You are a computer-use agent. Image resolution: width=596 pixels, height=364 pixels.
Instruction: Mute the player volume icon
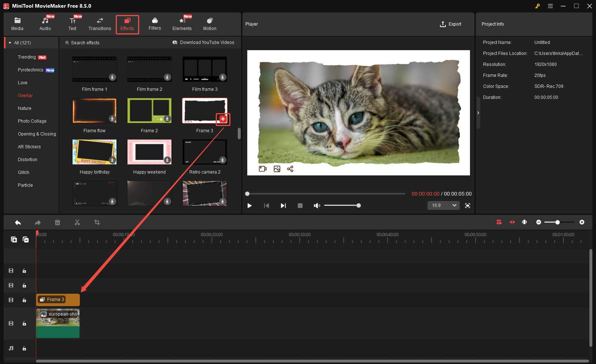pos(317,205)
